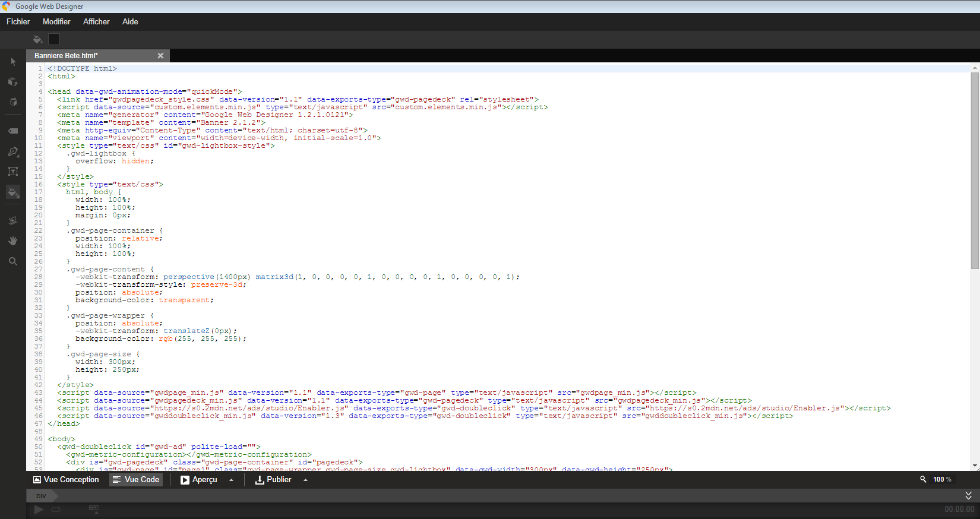
Task: Click the scroll up arrow of editor
Action: 975,68
